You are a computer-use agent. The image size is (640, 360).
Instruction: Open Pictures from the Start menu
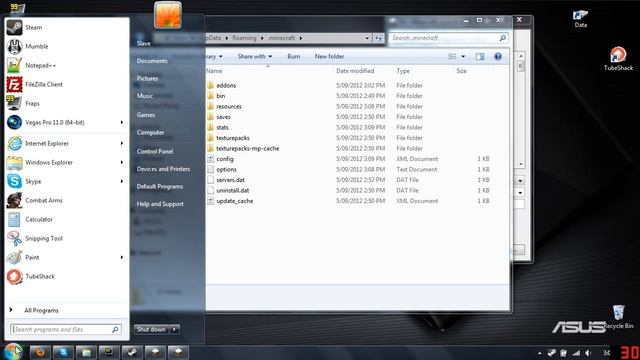tap(147, 78)
